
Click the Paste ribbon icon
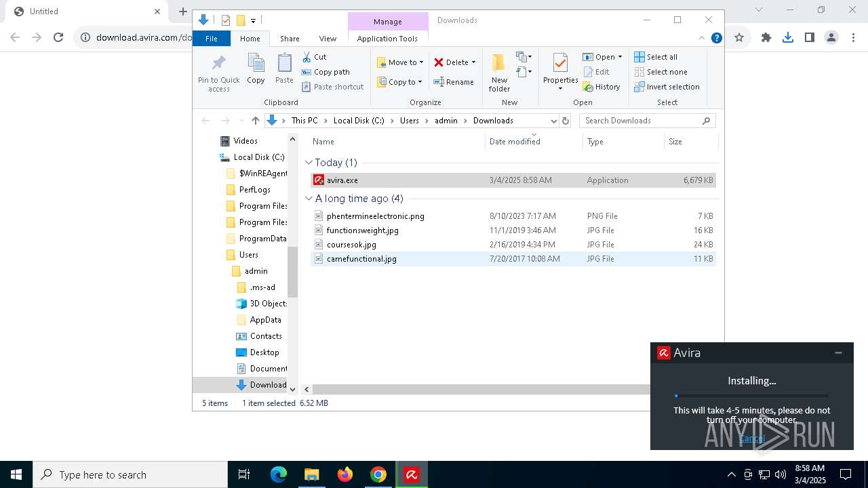284,63
